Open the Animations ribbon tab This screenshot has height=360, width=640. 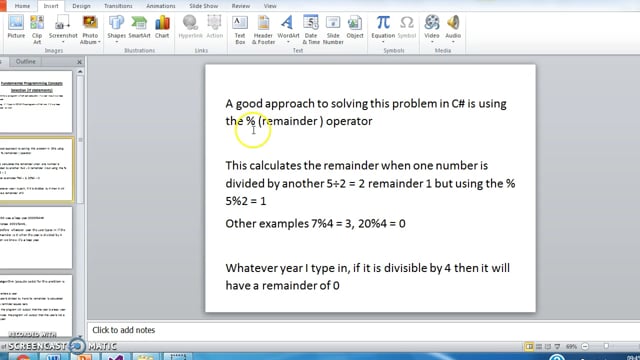pos(160,6)
